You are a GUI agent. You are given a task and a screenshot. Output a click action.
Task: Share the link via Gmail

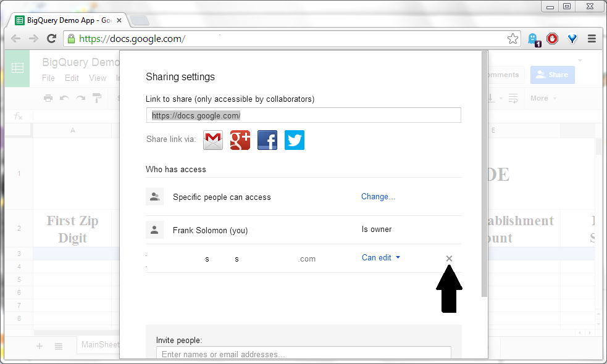(212, 140)
